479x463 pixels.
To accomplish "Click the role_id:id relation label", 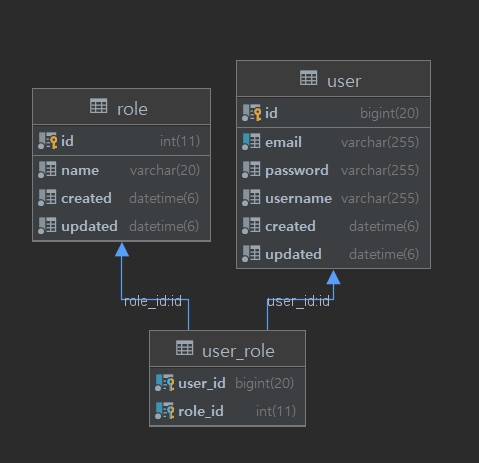I will (x=153, y=302).
